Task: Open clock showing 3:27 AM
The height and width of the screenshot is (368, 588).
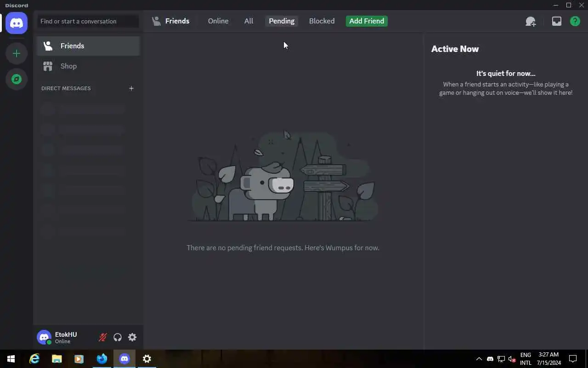Action: click(x=548, y=359)
